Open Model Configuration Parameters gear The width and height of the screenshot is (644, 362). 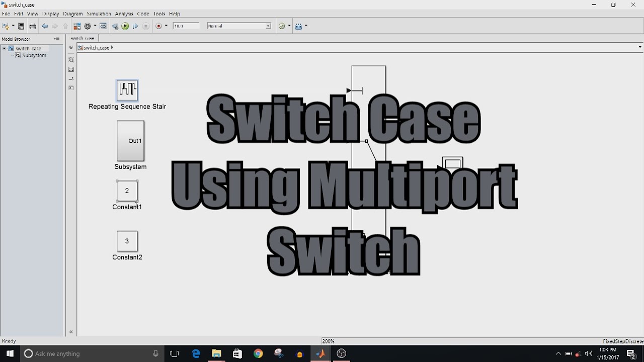[88, 26]
